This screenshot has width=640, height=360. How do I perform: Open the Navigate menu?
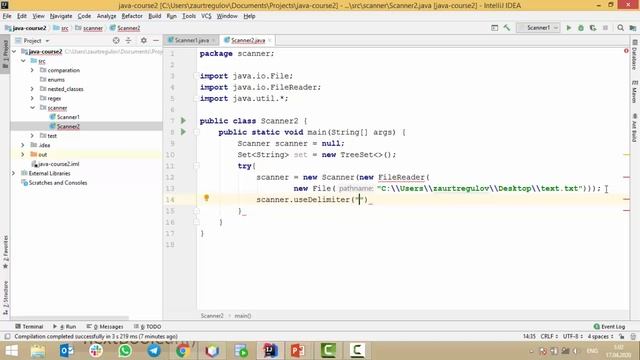coord(61,16)
